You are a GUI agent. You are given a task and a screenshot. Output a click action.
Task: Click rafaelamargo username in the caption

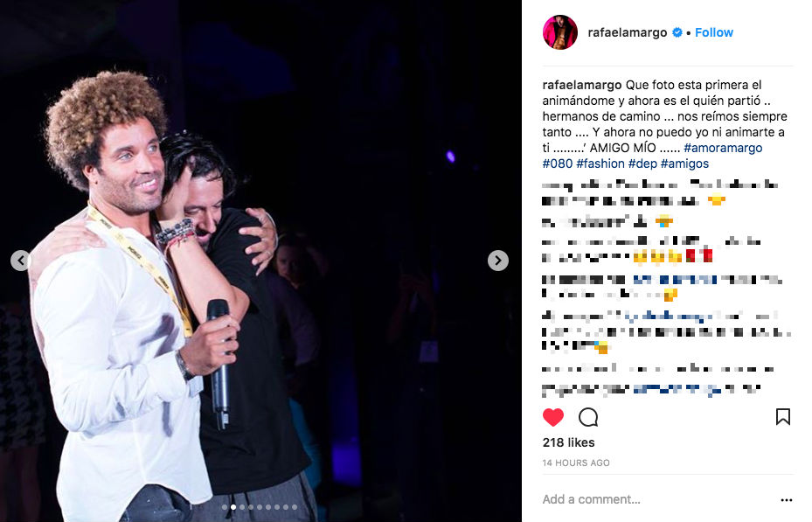581,85
